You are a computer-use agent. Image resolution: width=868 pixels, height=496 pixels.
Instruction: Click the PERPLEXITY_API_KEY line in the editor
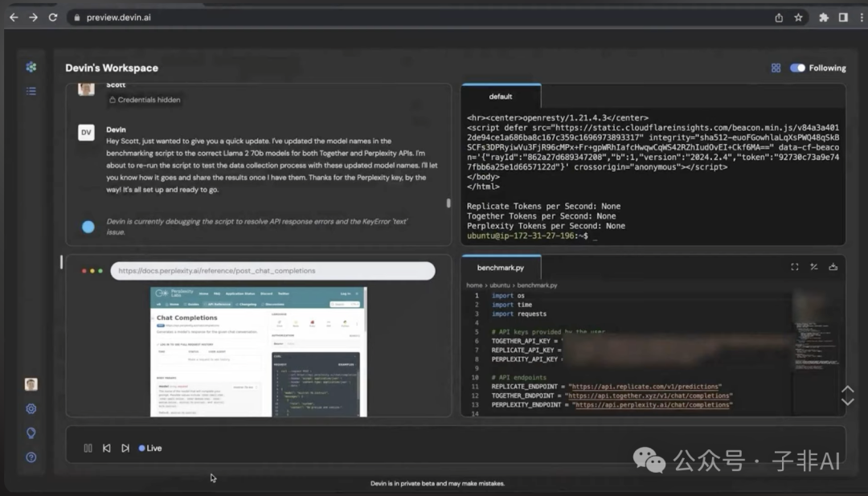click(526, 359)
